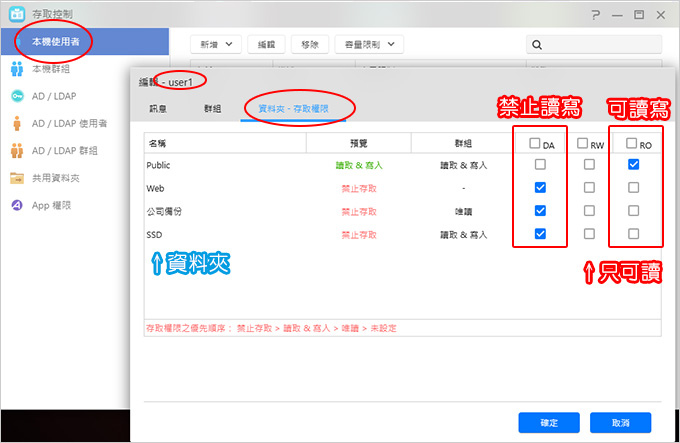
Task: Click the 移除 toolbar button
Action: point(310,44)
